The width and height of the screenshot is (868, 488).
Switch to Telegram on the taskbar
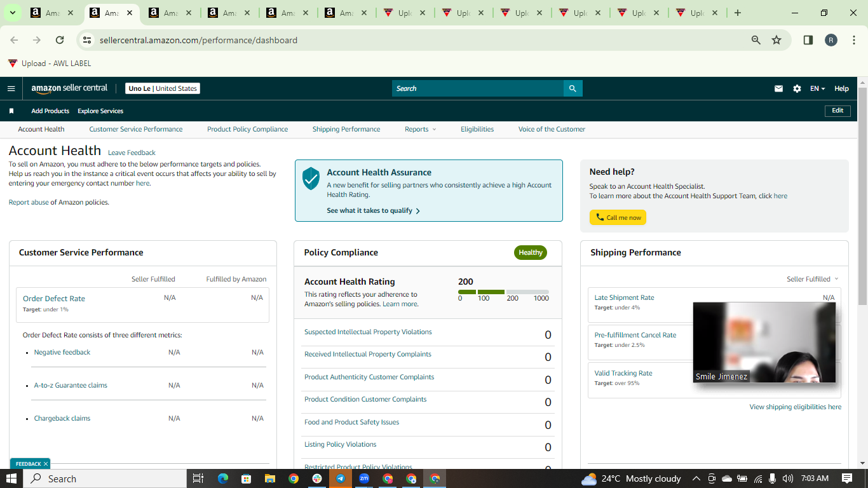341,478
